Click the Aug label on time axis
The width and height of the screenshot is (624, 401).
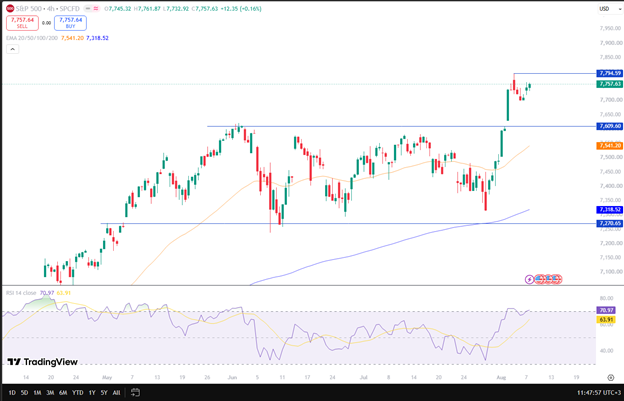pyautogui.click(x=501, y=377)
